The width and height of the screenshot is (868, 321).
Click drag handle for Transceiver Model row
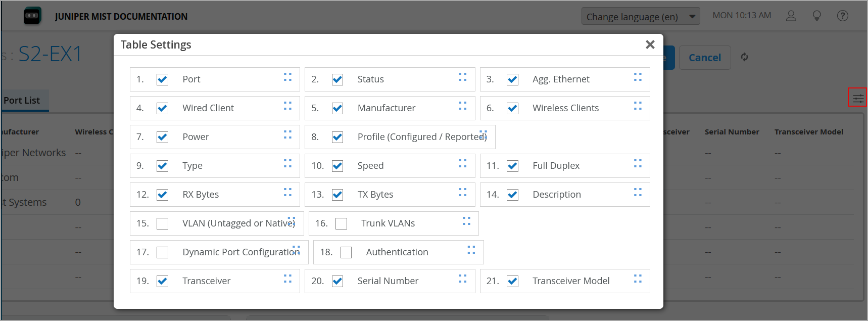point(638,279)
